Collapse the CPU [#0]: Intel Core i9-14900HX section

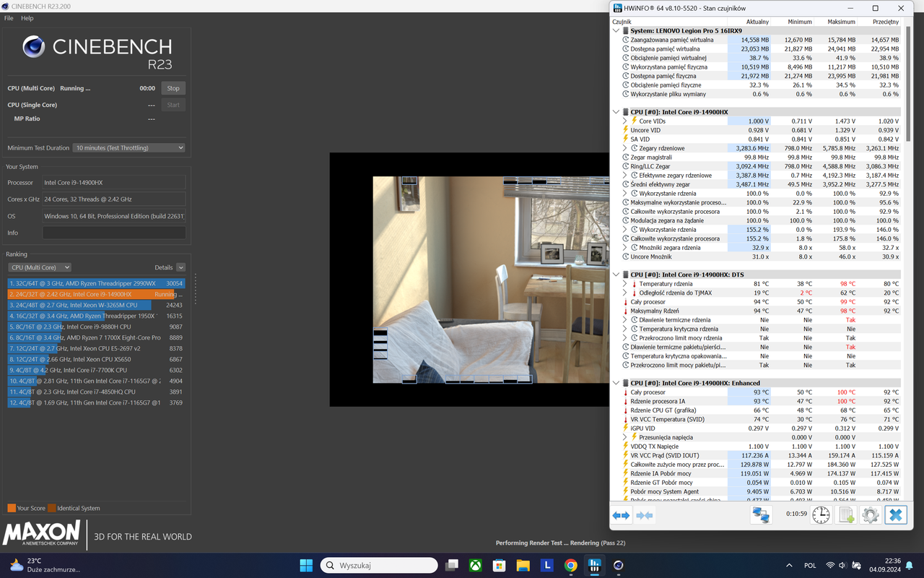(x=616, y=112)
